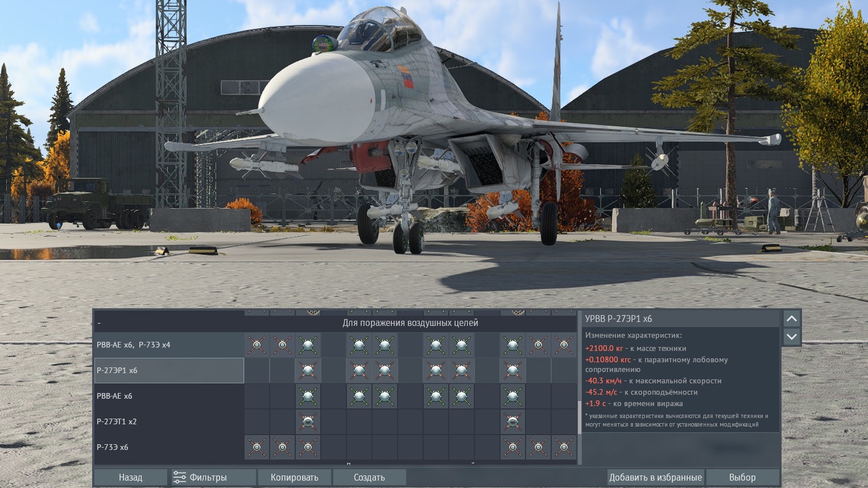The image size is (868, 488).
Task: Click first missile icon in РВВ-АЕ x6, Р-73Э x4 row
Action: click(257, 345)
